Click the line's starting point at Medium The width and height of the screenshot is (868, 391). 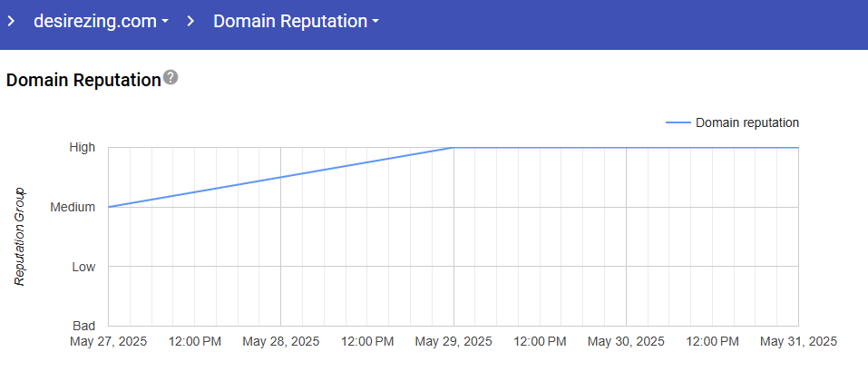tap(109, 207)
